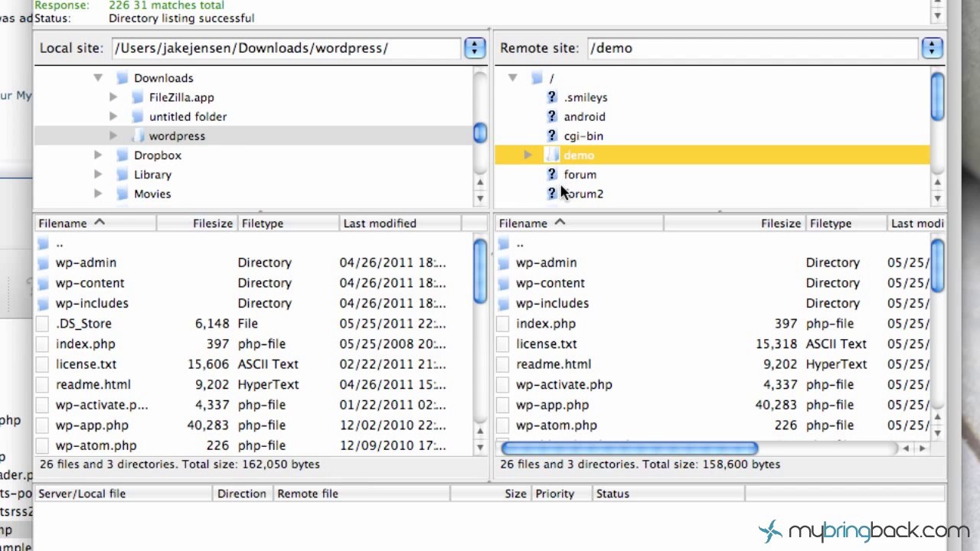Click the folder icon of local wp-content
The height and width of the screenshot is (551, 980).
click(x=43, y=283)
